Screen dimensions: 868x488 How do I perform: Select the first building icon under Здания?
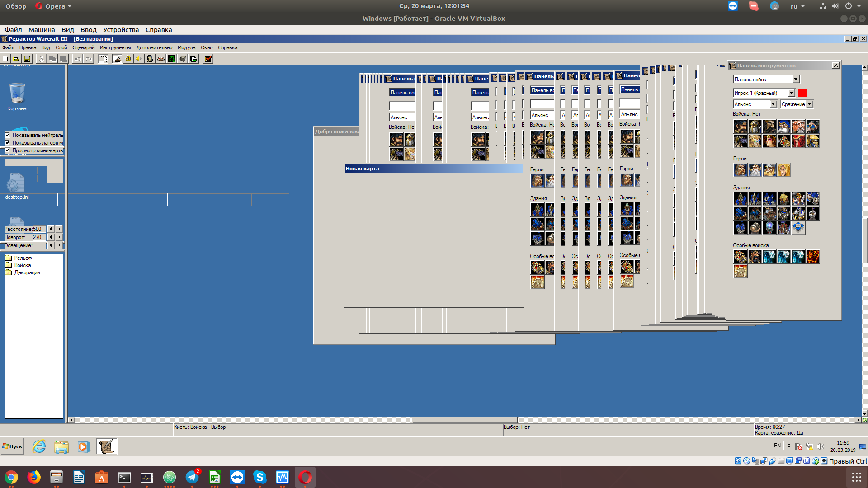[741, 199]
